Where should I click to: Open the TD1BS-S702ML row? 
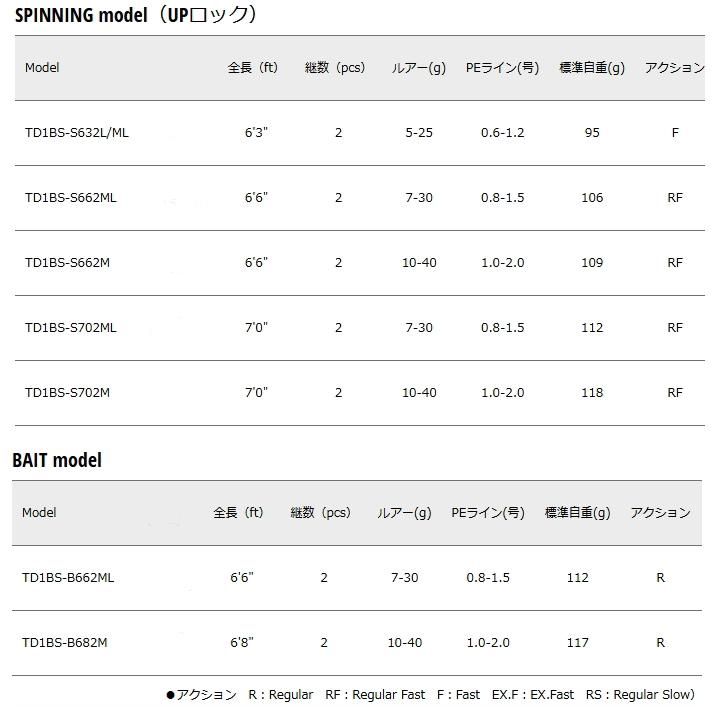point(71,328)
